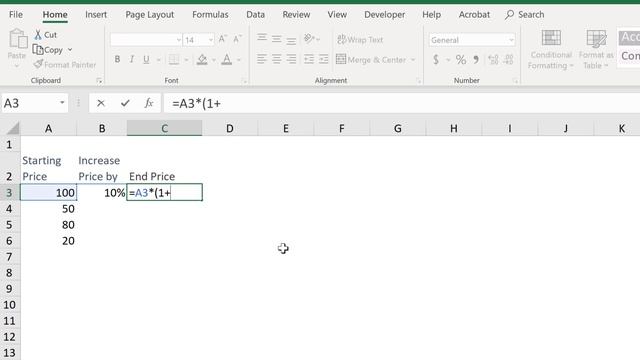Image resolution: width=640 pixels, height=360 pixels.
Task: Switch to the Formulas tab
Action: point(210,15)
